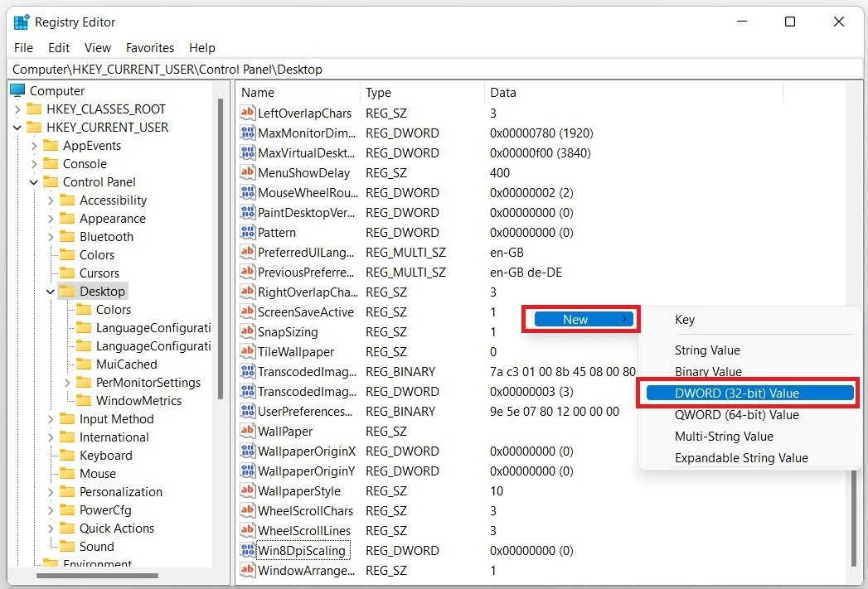Click the en-GB de-DE data value

526,272
